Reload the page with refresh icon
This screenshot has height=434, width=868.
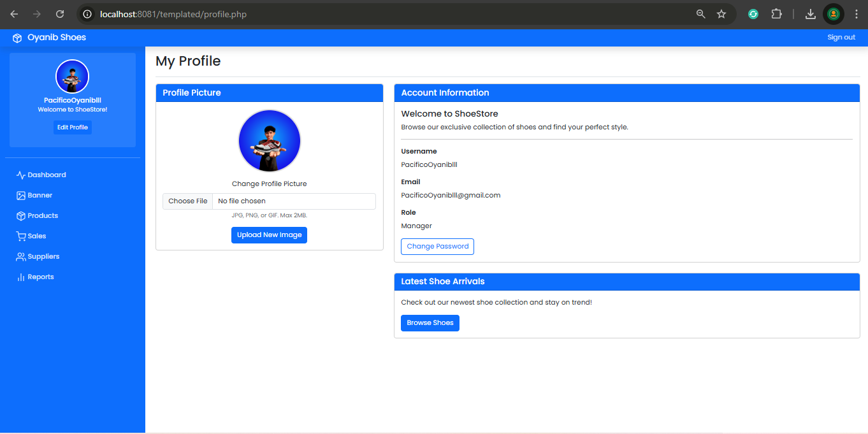(60, 14)
